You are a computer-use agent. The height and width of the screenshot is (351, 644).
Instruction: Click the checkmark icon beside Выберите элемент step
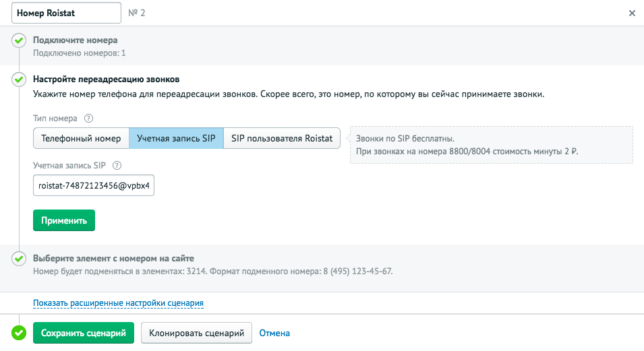click(19, 259)
